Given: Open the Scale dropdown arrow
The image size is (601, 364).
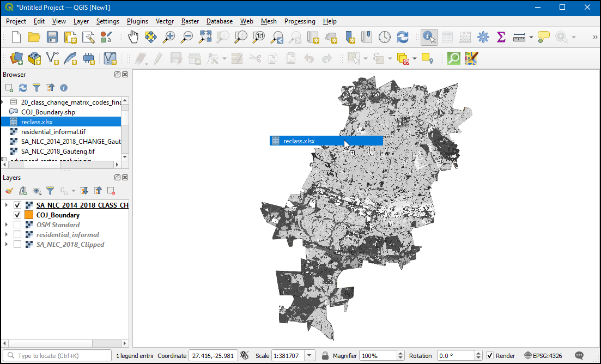Looking at the screenshot, I should click(x=309, y=356).
